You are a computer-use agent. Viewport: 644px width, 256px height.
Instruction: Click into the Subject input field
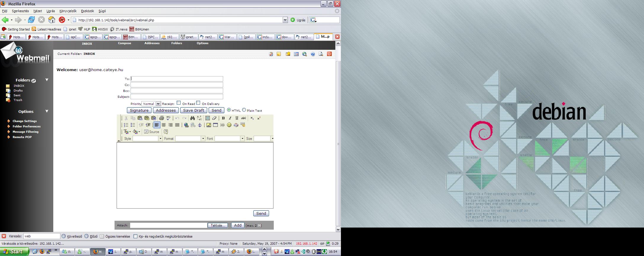point(177,97)
